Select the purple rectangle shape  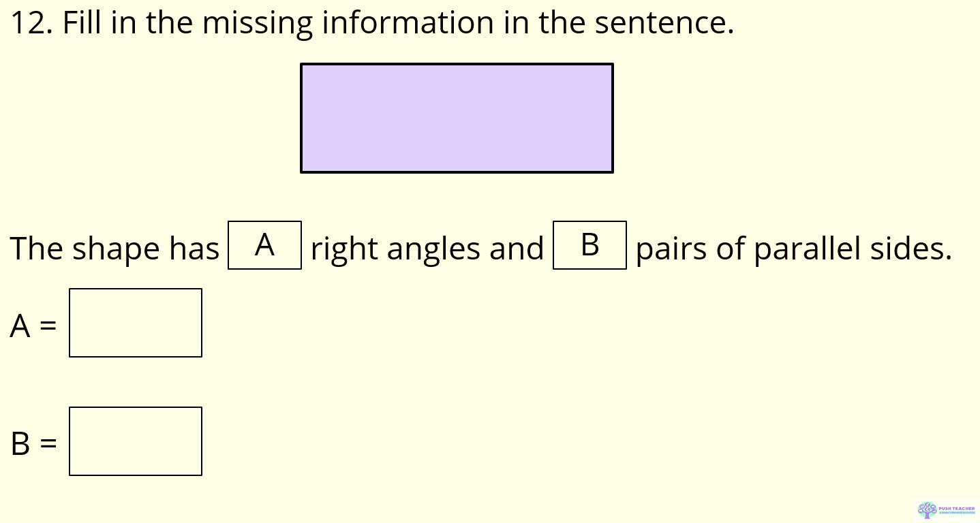pos(457,118)
